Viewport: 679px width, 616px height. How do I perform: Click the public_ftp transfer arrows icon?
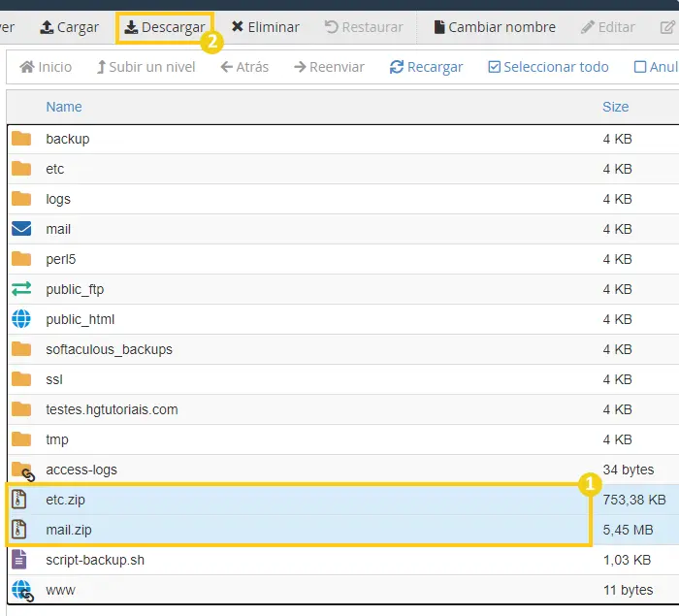[21, 289]
